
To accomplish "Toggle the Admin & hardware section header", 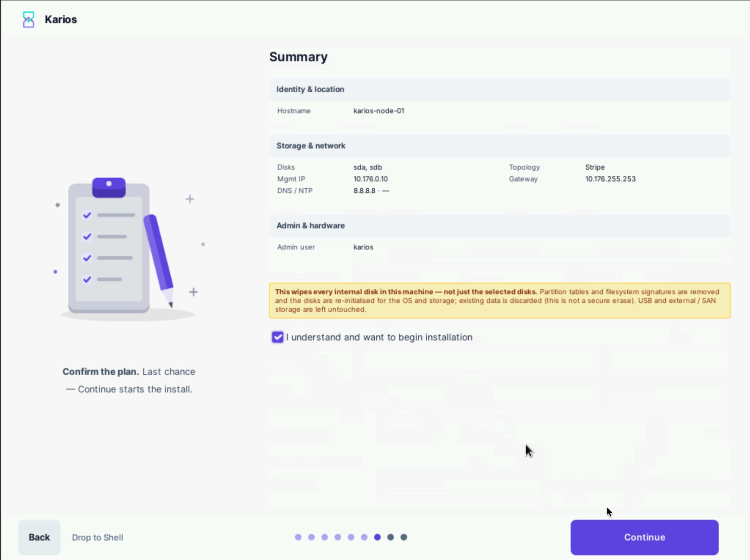I will [500, 226].
